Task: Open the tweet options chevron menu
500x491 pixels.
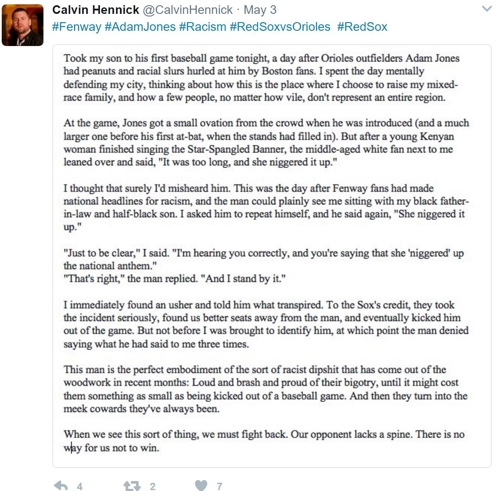Action: click(x=487, y=9)
